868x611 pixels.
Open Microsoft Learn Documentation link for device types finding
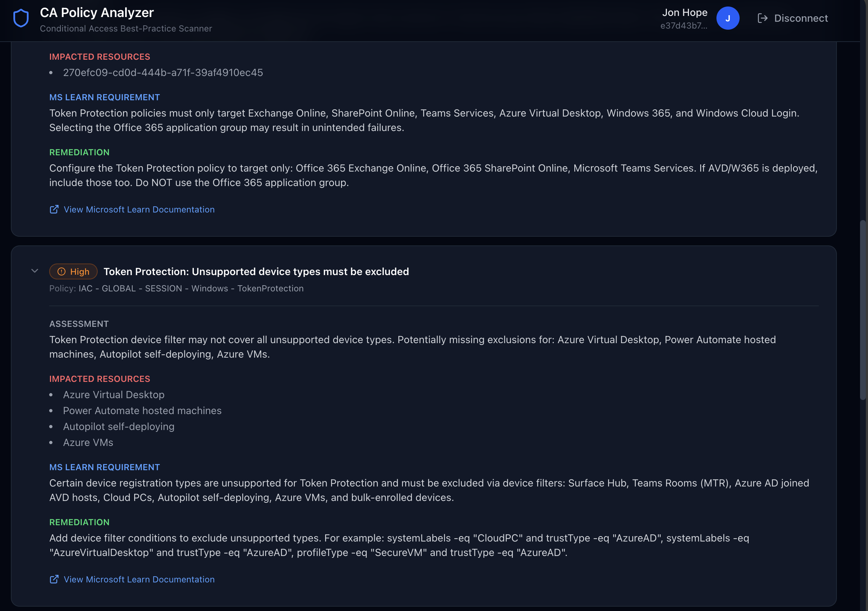(x=139, y=580)
